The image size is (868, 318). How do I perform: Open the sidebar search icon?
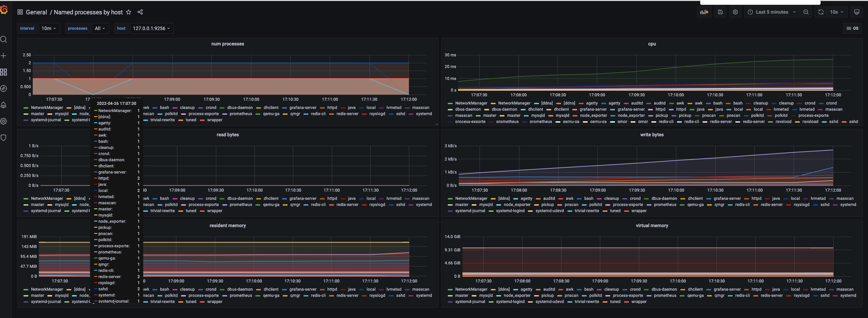click(x=4, y=39)
